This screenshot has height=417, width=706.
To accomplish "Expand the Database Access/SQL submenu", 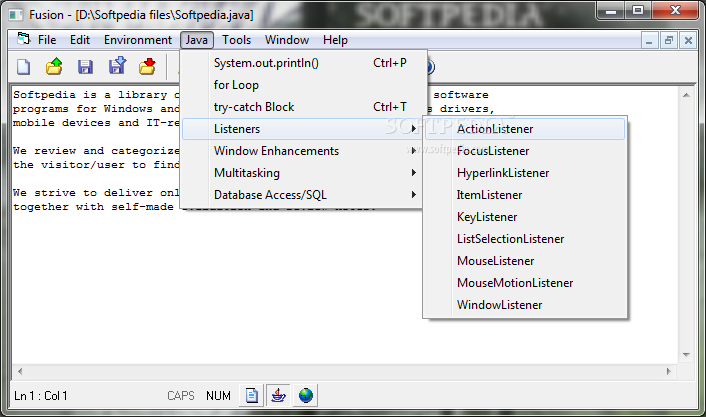I will 303,195.
